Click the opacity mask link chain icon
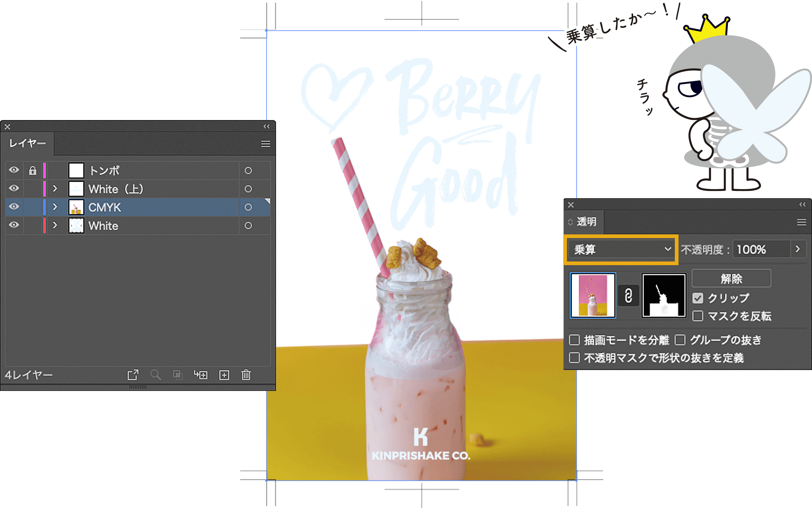This screenshot has height=512, width=812. tap(628, 295)
